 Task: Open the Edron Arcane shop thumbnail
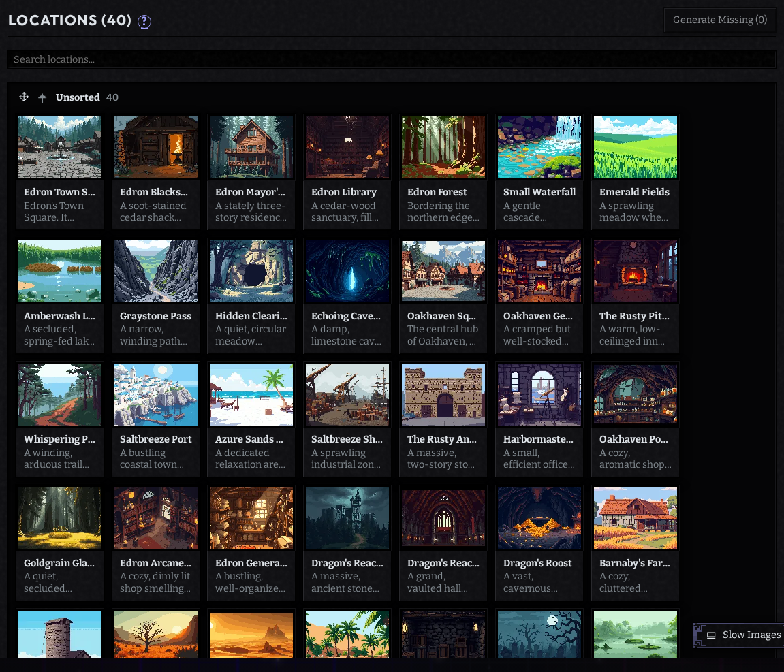(x=156, y=518)
